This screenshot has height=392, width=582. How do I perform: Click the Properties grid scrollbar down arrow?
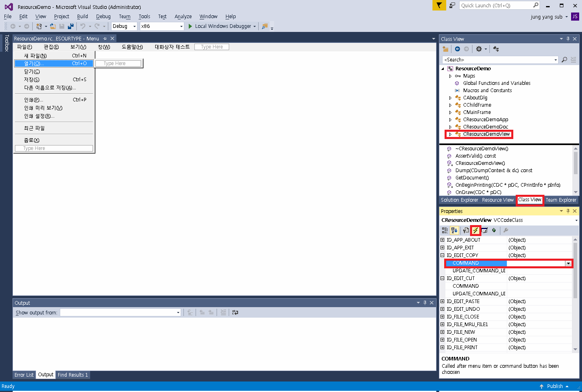pyautogui.click(x=576, y=349)
